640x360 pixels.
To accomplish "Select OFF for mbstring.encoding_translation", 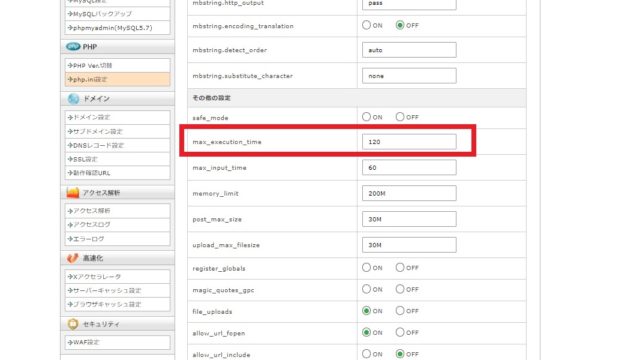I will coord(400,25).
